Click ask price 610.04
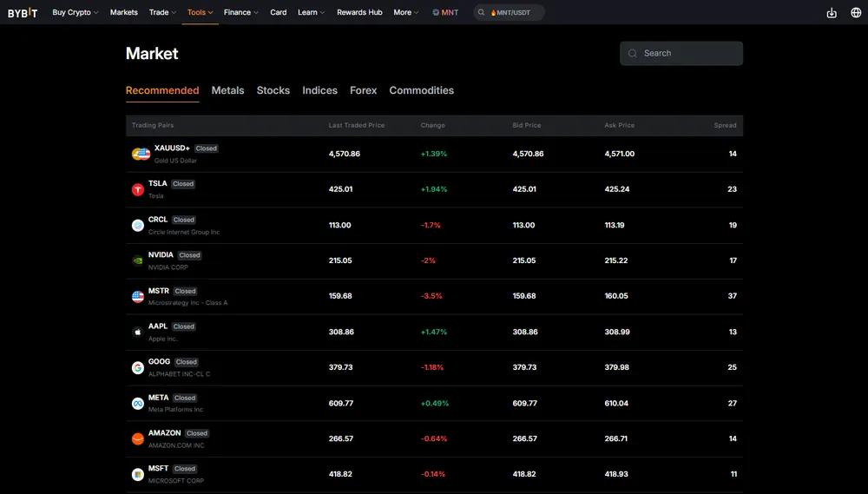Viewport: 868px width, 494px height. 616,404
